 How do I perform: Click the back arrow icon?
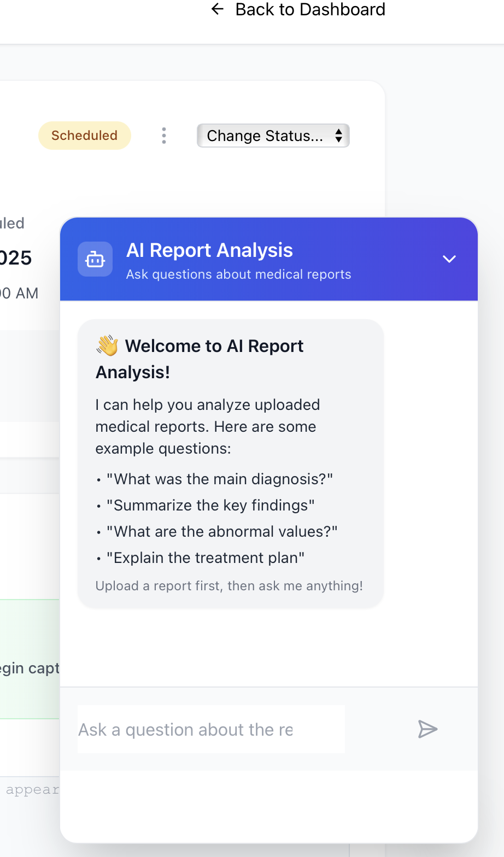tap(218, 9)
